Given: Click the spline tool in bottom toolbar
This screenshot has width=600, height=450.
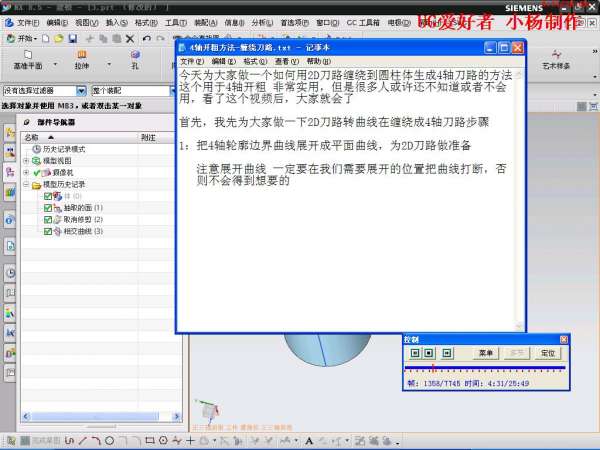Looking at the screenshot, I should coord(177,441).
